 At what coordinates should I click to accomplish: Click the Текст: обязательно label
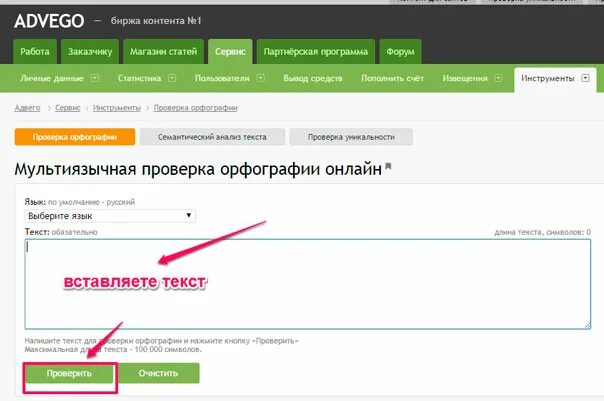[x=61, y=232]
